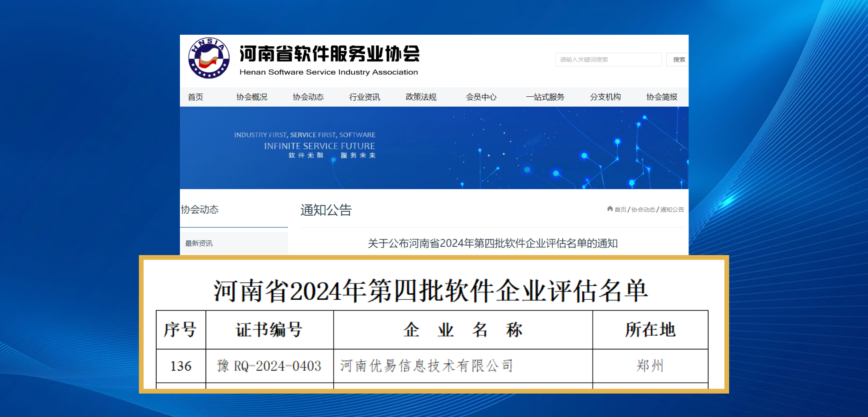The image size is (868, 417).
Task: Open the 一站式服务 nav menu item
Action: (545, 97)
